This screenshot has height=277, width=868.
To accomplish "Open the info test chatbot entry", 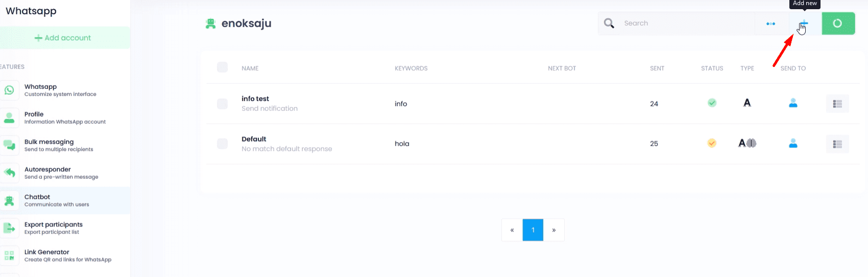I will [255, 99].
